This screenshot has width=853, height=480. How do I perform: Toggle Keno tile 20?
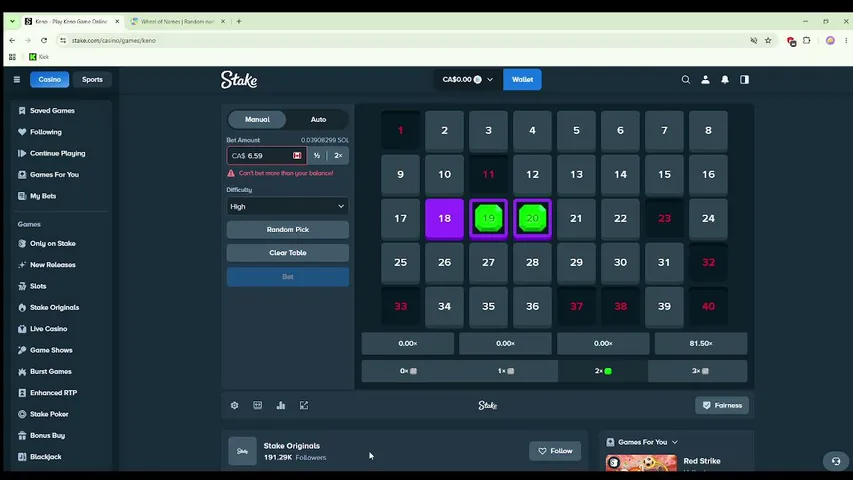pos(533,218)
